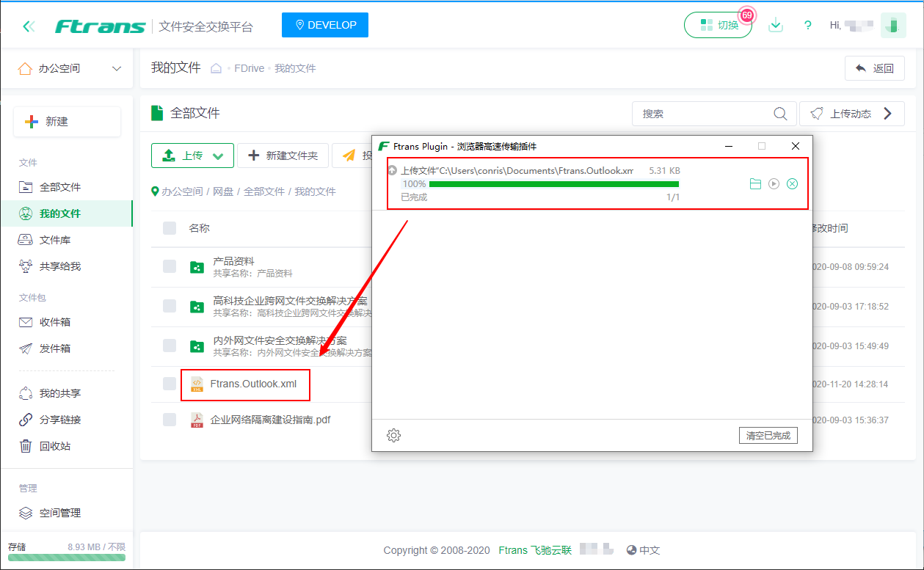Select 我的文件 in the sidebar
The width and height of the screenshot is (924, 570).
67,213
